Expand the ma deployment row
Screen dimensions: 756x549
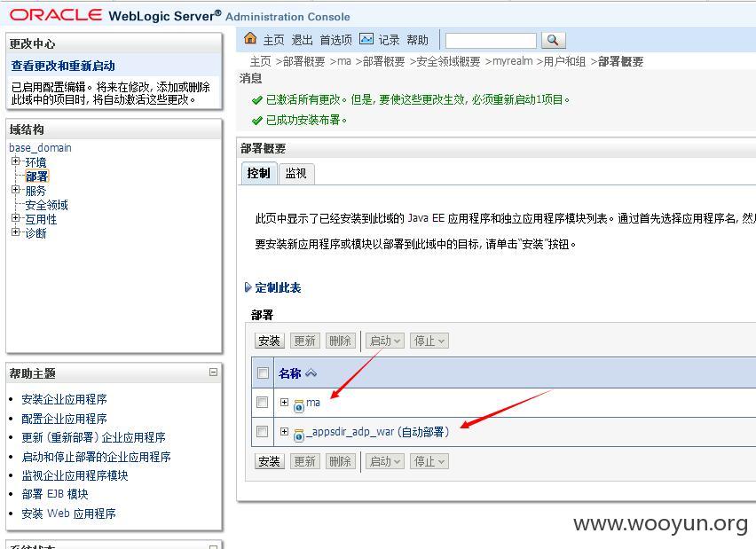[x=285, y=402]
